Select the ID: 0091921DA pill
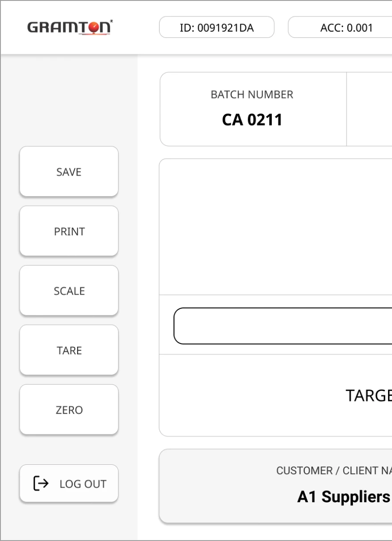Screen dimensions: 392x541 point(216,28)
